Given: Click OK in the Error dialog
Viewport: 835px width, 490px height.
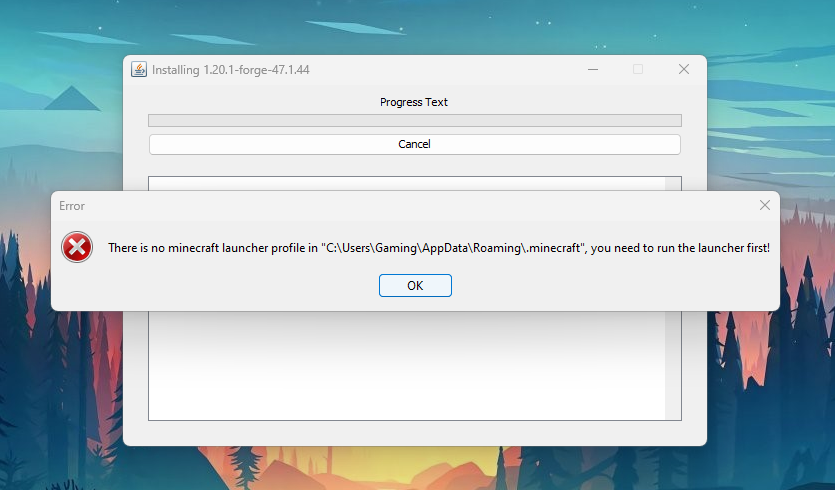Looking at the screenshot, I should [415, 285].
